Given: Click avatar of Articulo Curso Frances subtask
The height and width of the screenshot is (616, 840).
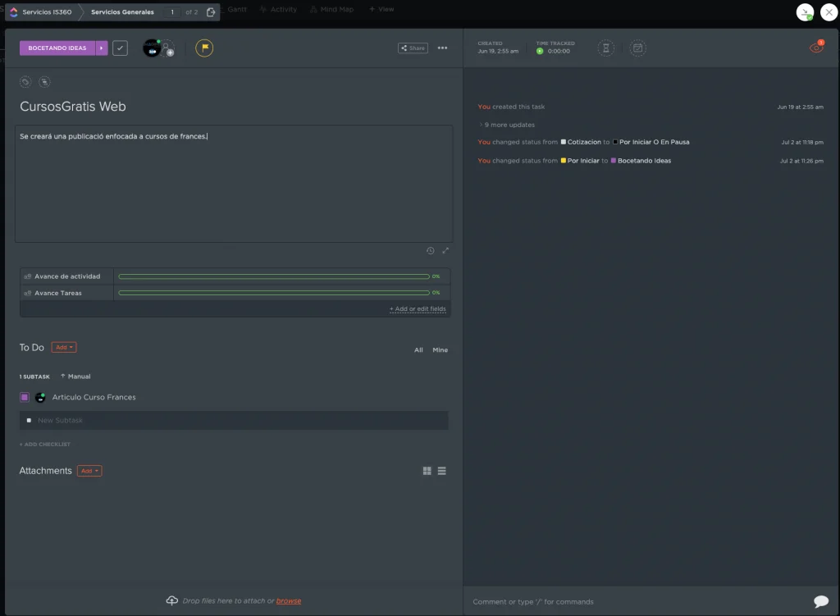Looking at the screenshot, I should pos(40,398).
